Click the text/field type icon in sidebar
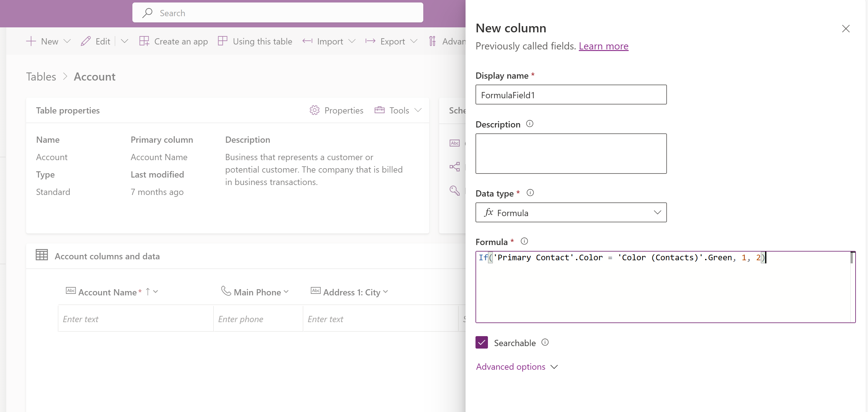The width and height of the screenshot is (868, 412). (454, 143)
